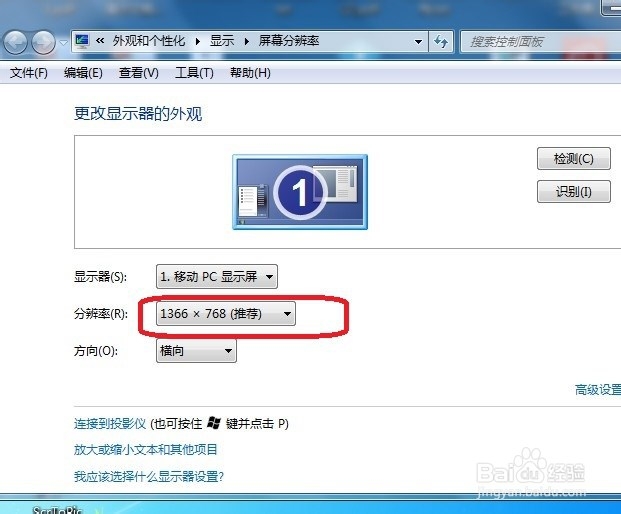Open the 文件(F) menu
This screenshot has width=621, height=514.
(29, 73)
